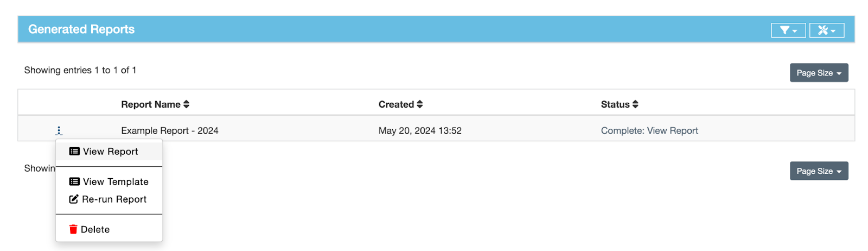The image size is (868, 251).
Task: Select Re-run Report menu option
Action: pyautogui.click(x=114, y=199)
